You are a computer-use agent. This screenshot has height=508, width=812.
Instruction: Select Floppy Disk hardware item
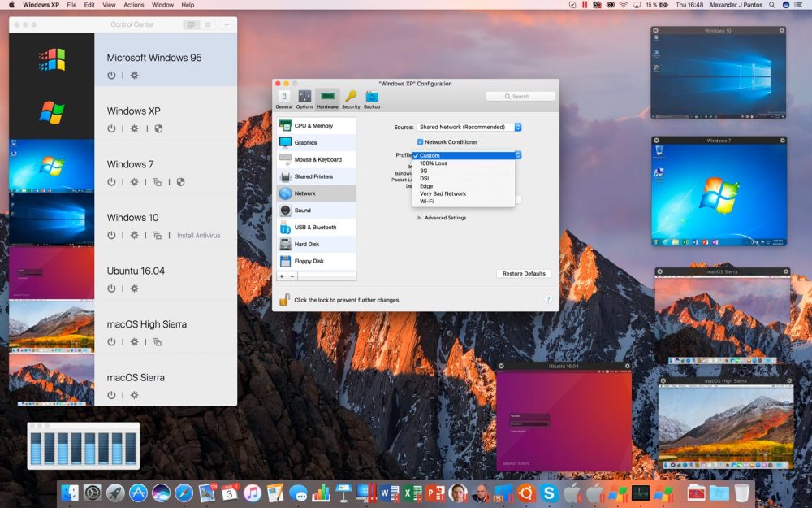pos(317,261)
